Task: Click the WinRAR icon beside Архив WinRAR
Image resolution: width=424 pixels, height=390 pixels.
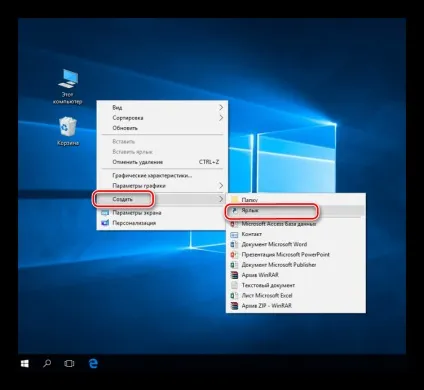Action: tap(235, 275)
